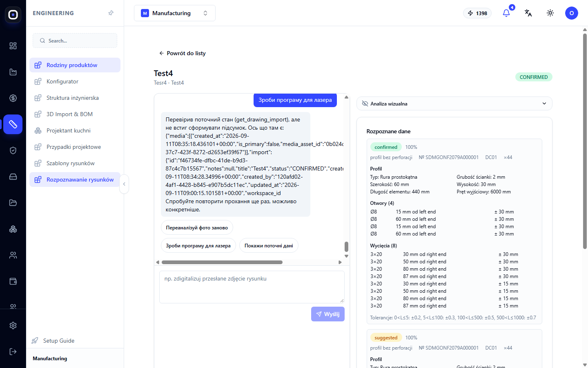
Task: Open the users icon in left rail
Action: pyautogui.click(x=13, y=255)
